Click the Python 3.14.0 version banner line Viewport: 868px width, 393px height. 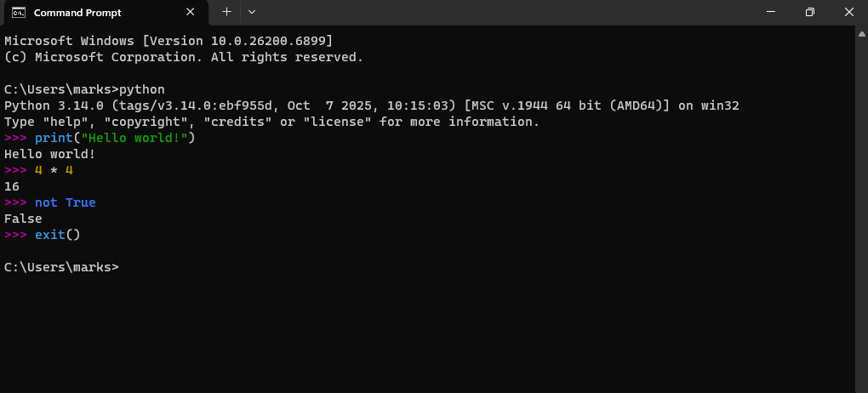371,105
